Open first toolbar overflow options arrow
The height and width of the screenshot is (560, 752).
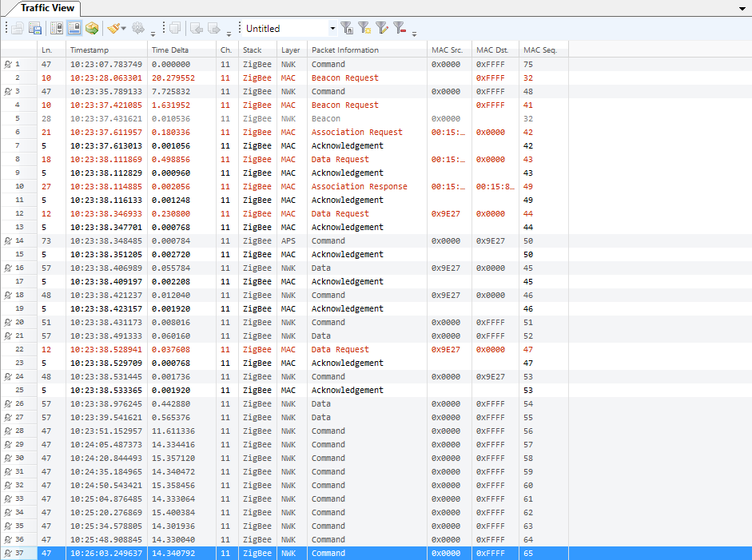[153, 34]
